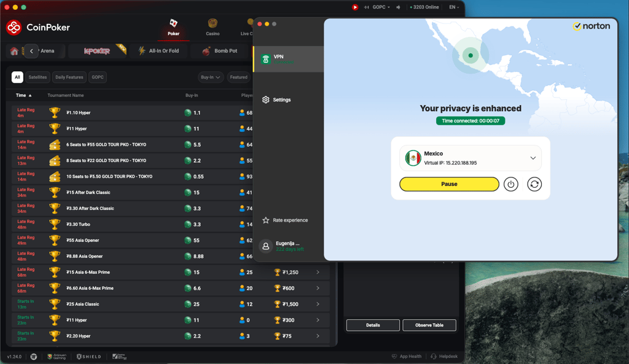Click the v1.24.0 version label

[x=15, y=357]
